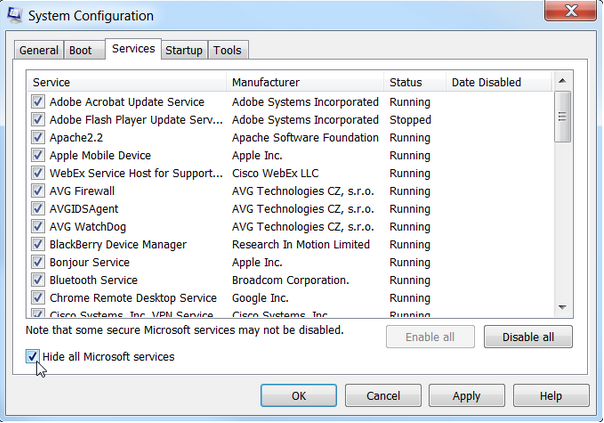604x423 pixels.
Task: Select the Apache2.2 service name
Action: coord(76,138)
